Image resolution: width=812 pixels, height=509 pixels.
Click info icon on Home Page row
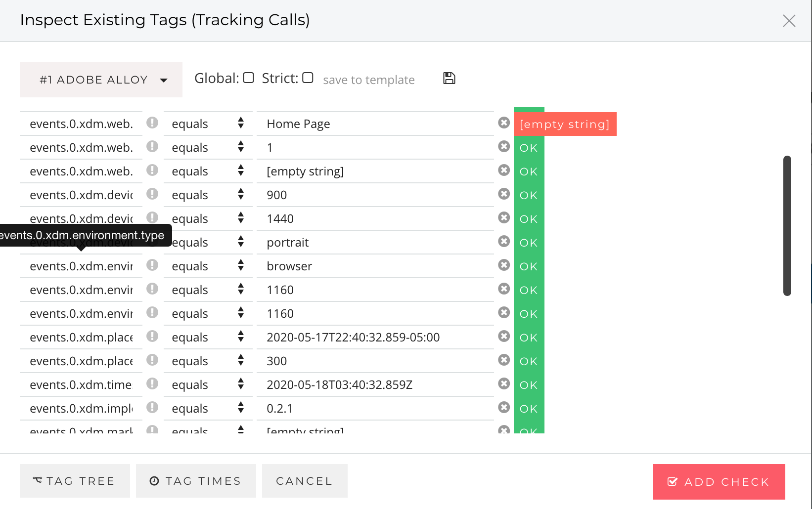pos(152,123)
